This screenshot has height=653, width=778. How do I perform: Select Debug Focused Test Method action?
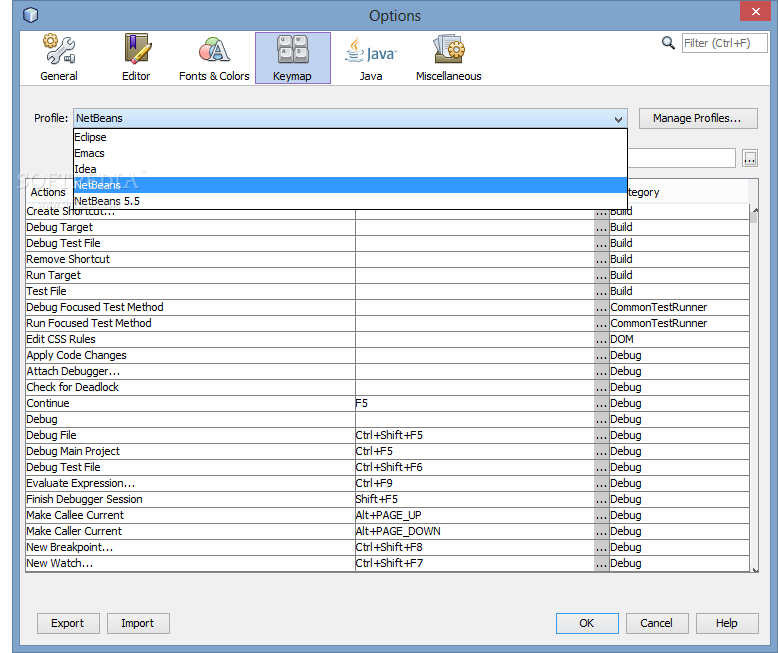coord(191,308)
